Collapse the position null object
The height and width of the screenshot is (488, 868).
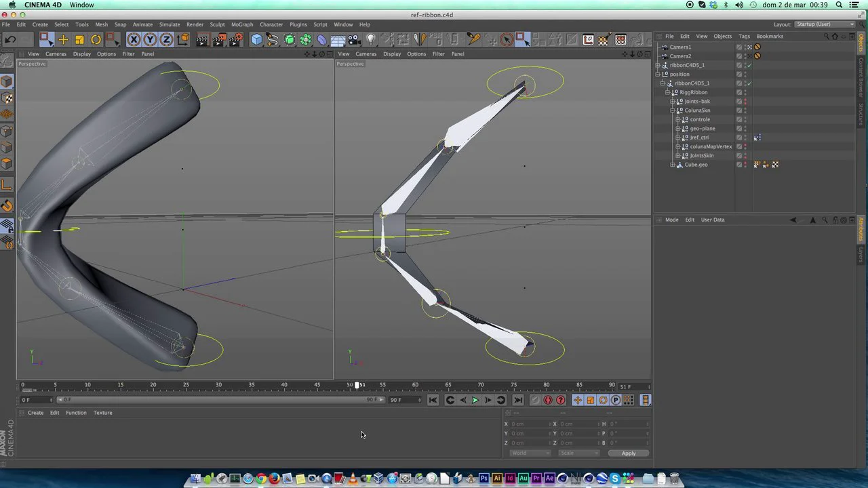pyautogui.click(x=657, y=75)
